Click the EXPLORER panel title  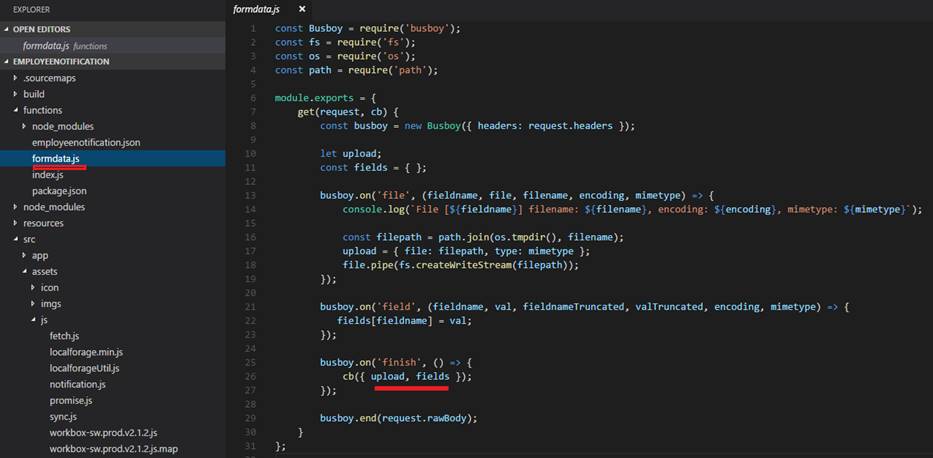pyautogui.click(x=32, y=10)
